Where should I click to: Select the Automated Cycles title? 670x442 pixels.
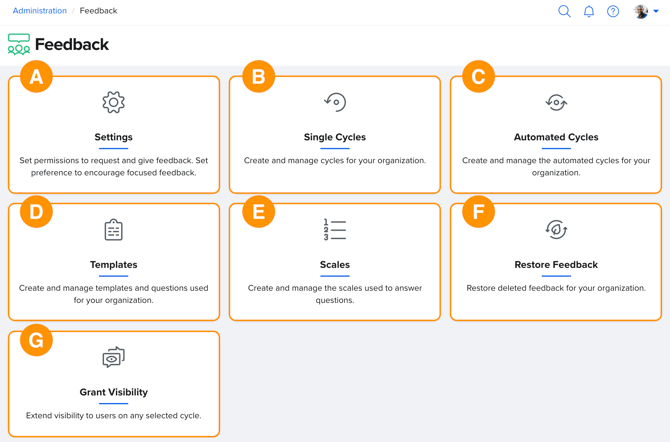(x=556, y=137)
